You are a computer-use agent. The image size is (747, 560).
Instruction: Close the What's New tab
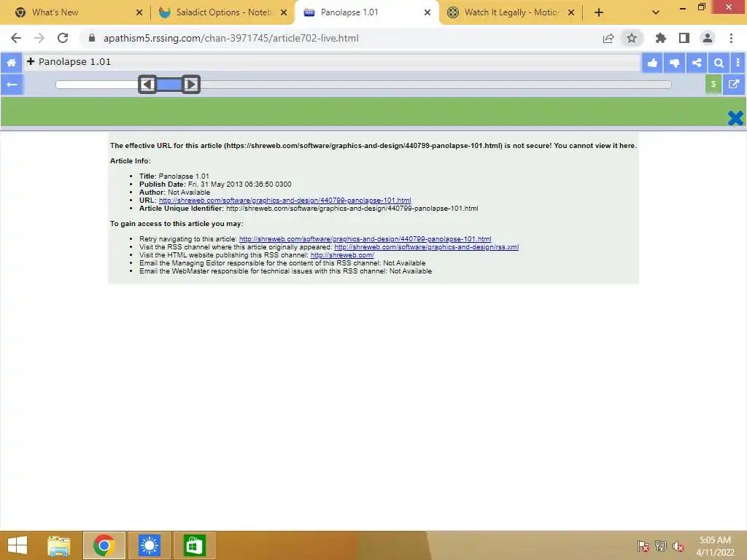pos(139,13)
